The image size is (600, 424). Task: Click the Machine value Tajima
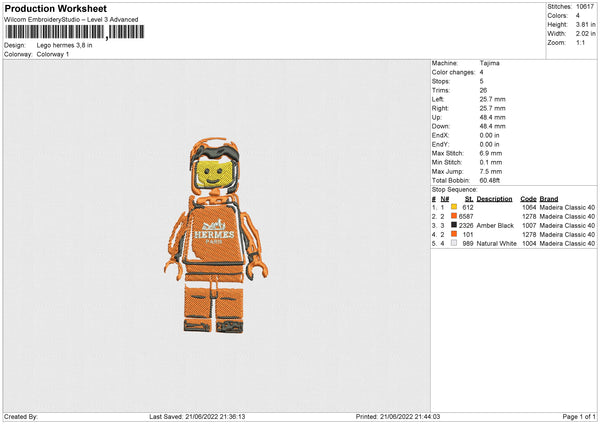(x=489, y=63)
